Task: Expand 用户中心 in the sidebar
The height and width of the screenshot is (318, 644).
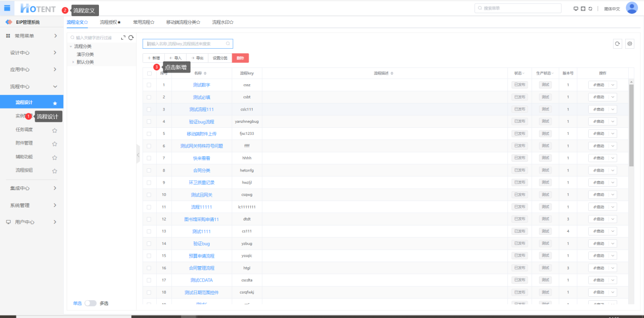Action: (31, 222)
